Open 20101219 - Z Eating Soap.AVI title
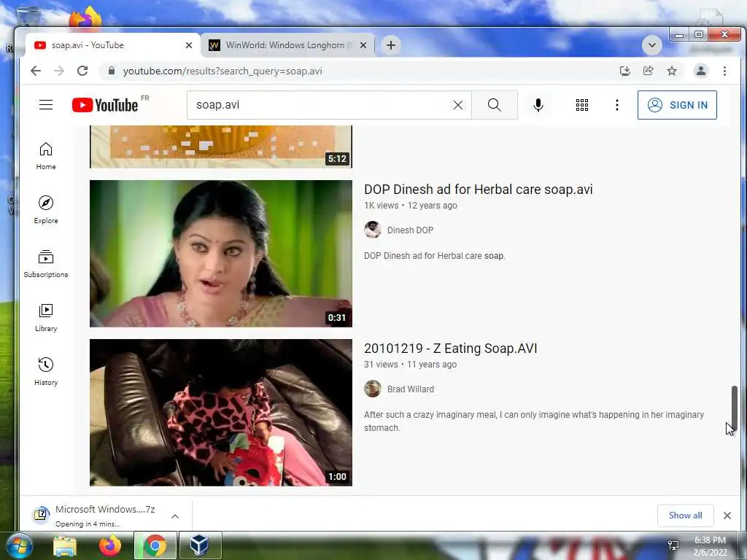The width and height of the screenshot is (747, 560). click(450, 348)
